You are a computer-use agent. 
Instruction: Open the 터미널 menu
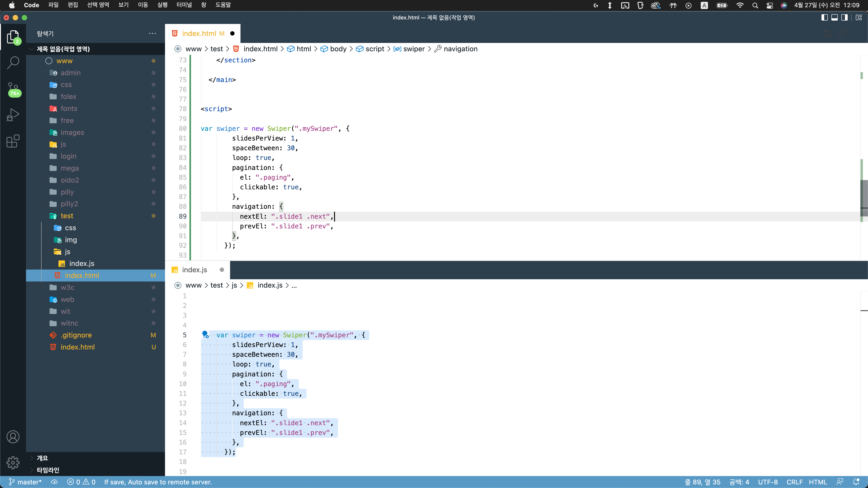184,5
